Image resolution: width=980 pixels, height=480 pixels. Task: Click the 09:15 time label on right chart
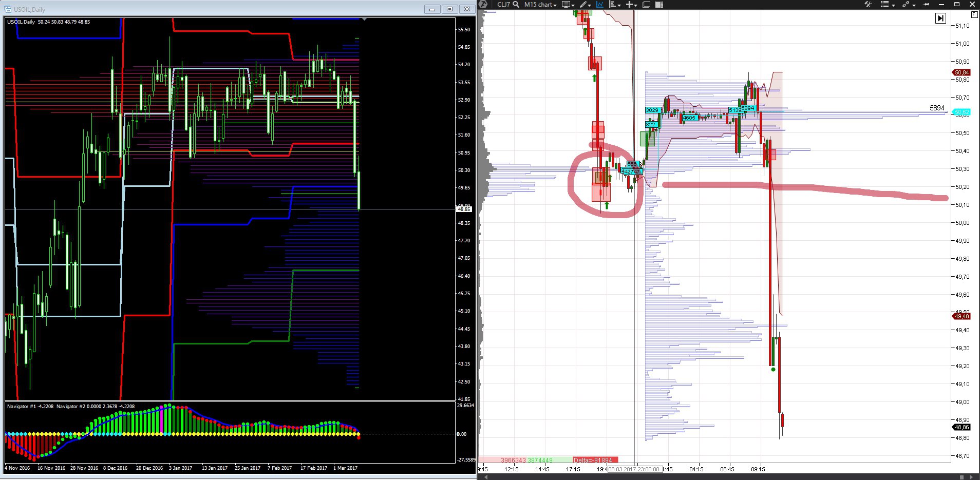tap(758, 469)
